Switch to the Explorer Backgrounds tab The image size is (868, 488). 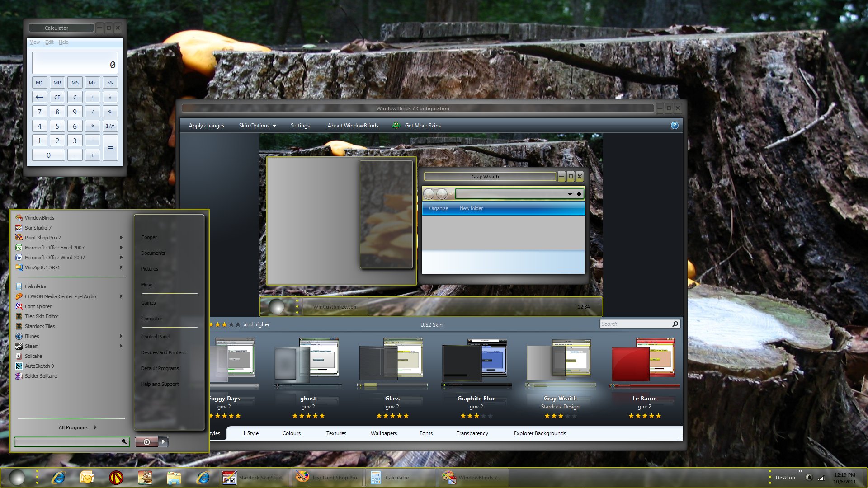click(x=540, y=433)
